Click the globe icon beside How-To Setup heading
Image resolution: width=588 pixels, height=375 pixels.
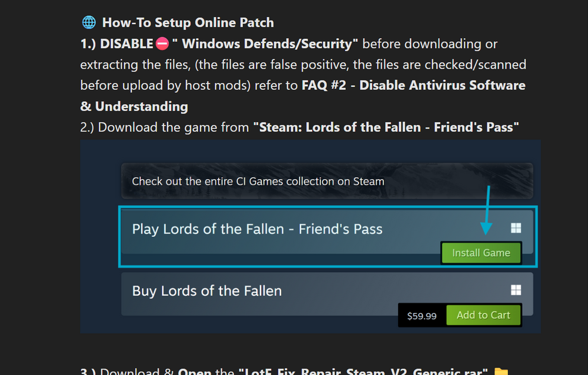(89, 23)
